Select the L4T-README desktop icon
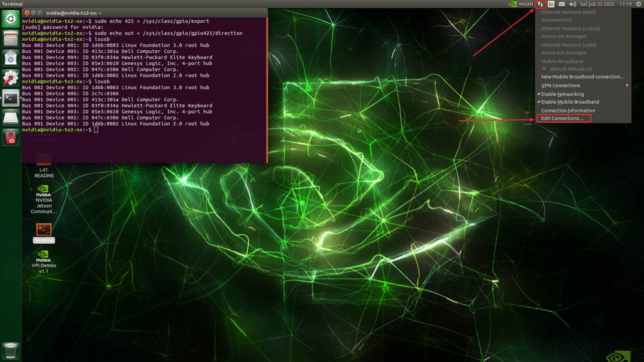 click(44, 166)
